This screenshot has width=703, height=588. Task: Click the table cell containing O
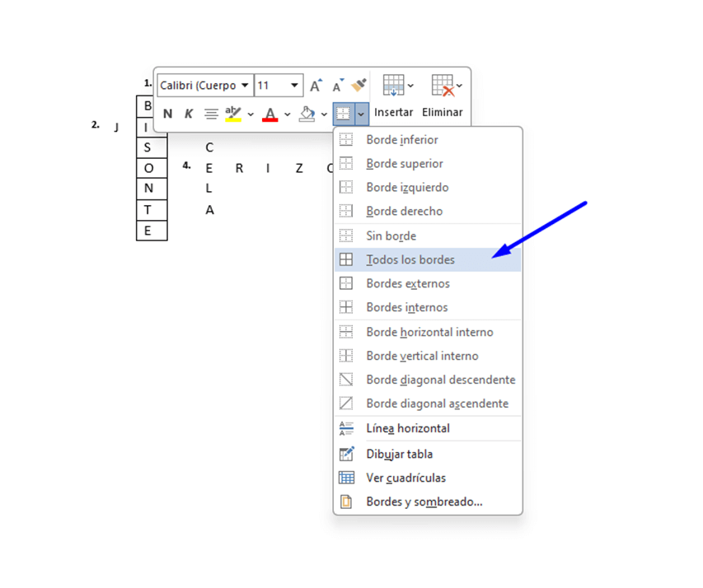(x=152, y=169)
